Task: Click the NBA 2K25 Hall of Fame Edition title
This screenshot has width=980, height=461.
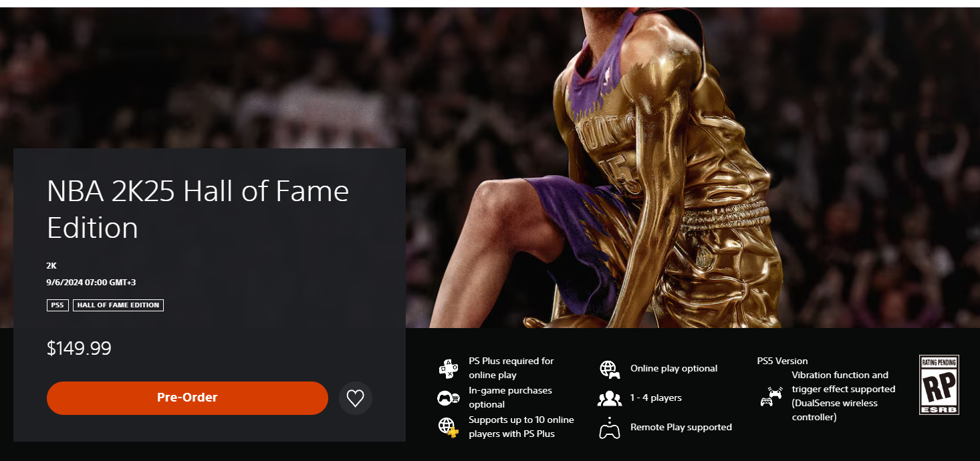Action: [x=198, y=210]
